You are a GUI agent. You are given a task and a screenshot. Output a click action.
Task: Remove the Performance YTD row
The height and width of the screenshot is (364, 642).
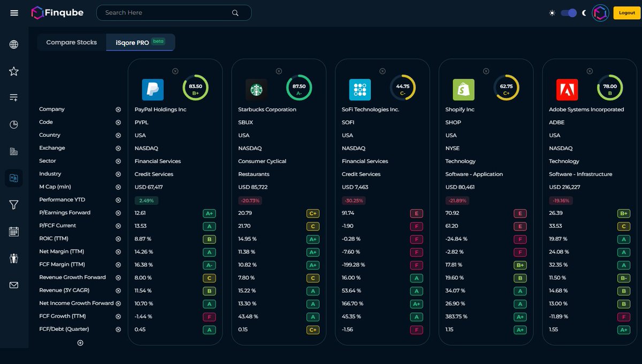coord(118,200)
